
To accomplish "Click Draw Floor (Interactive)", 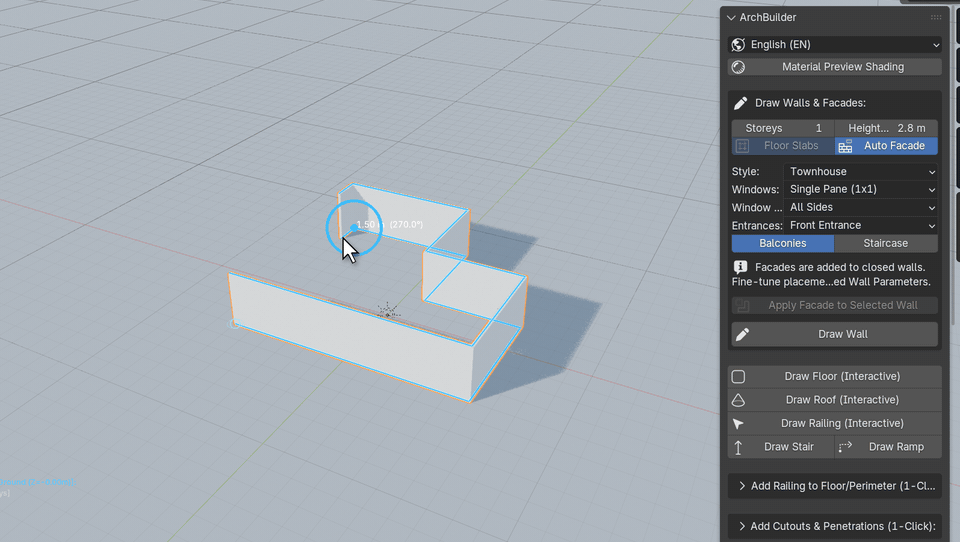I will tap(834, 376).
